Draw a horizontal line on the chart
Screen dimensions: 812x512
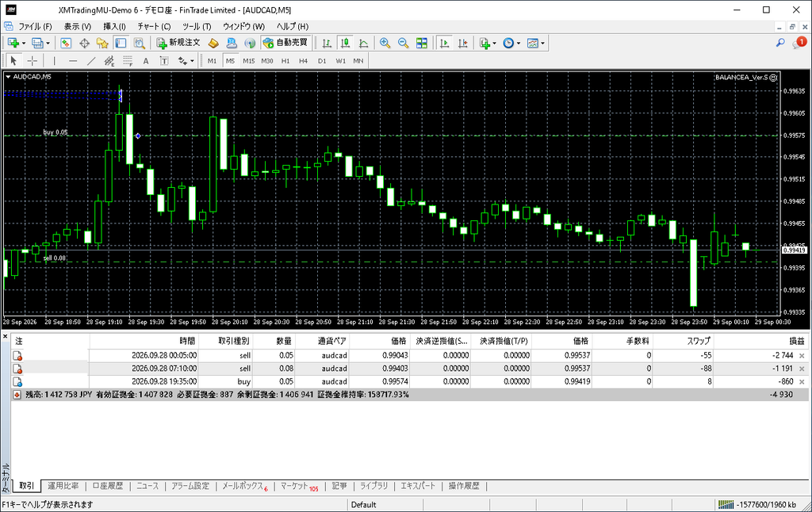click(x=72, y=61)
